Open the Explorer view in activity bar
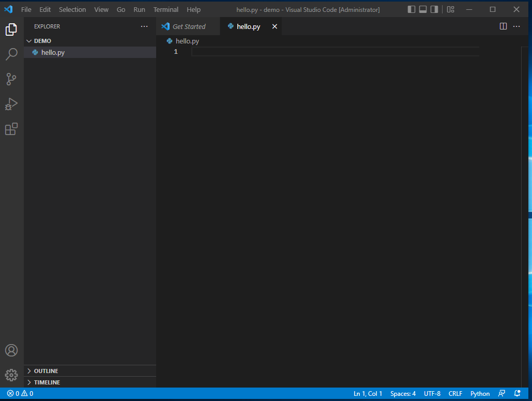Viewport: 532px width, 401px height. [11, 29]
